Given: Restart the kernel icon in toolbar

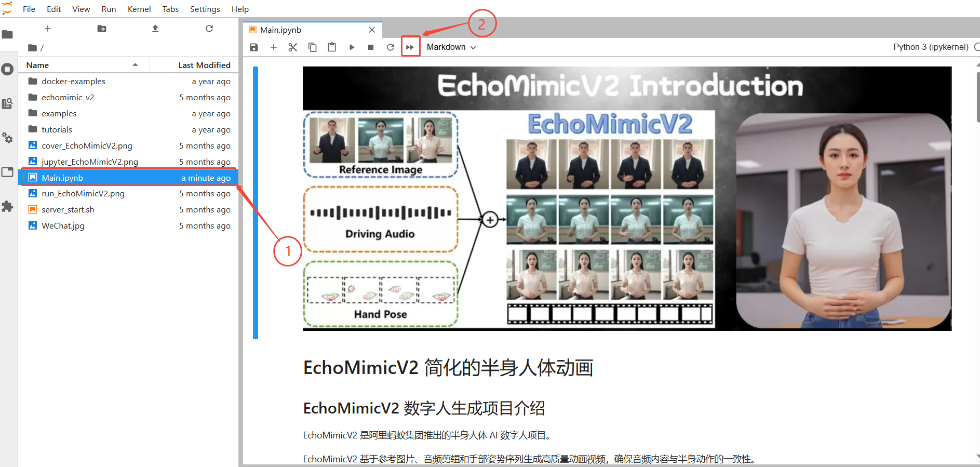Looking at the screenshot, I should (391, 47).
